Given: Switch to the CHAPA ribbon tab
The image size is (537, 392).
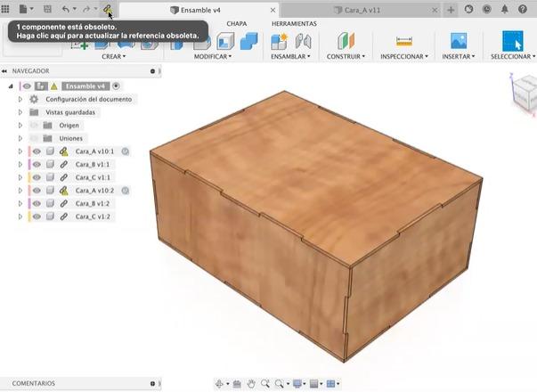Looking at the screenshot, I should 236,24.
